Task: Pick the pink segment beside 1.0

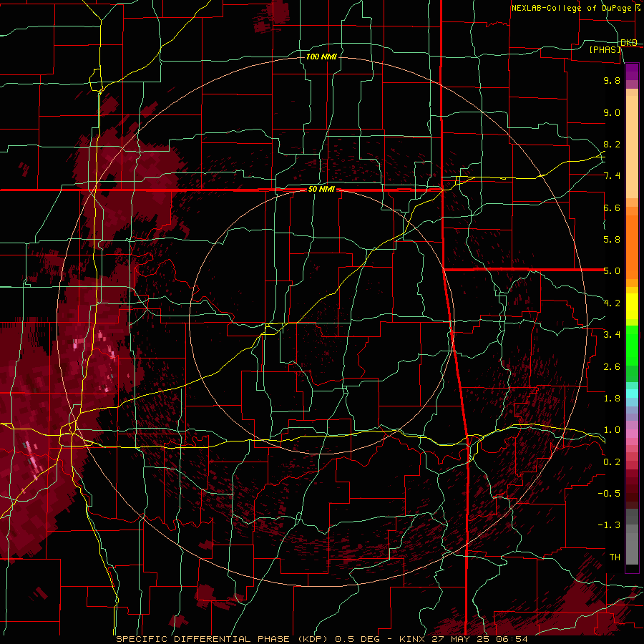Action: [x=632, y=434]
